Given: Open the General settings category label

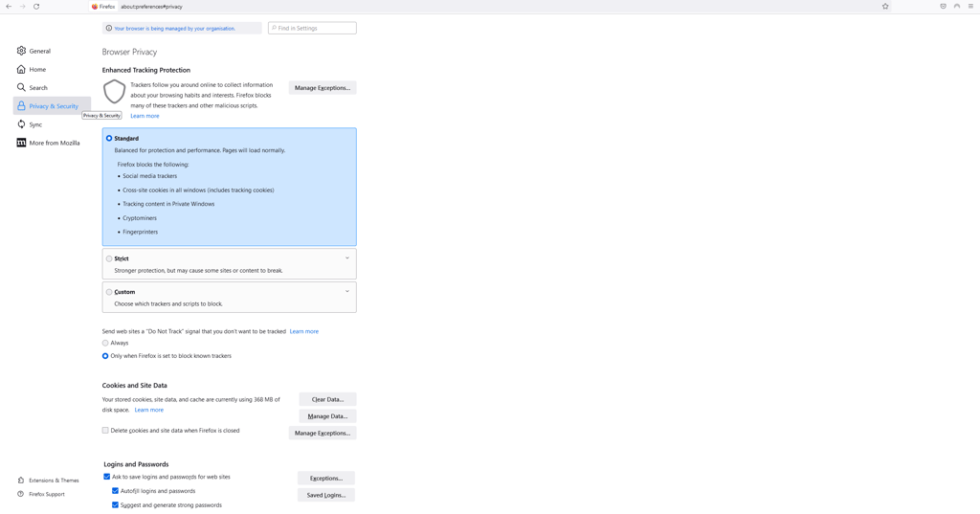Looking at the screenshot, I should (40, 52).
